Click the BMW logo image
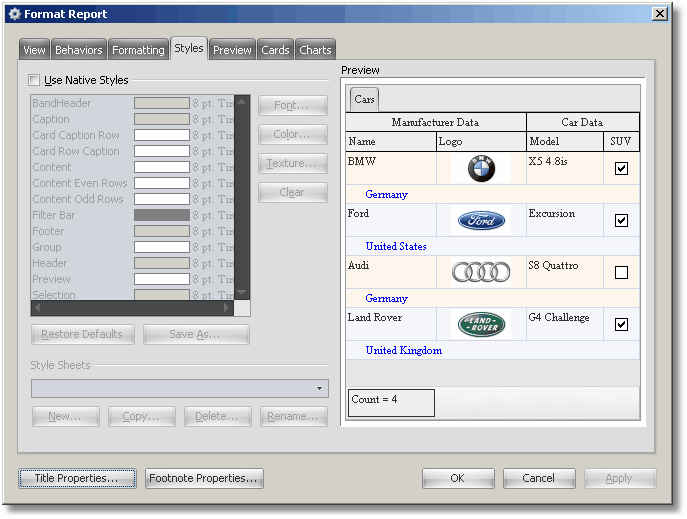The height and width of the screenshot is (519, 687). point(481,168)
